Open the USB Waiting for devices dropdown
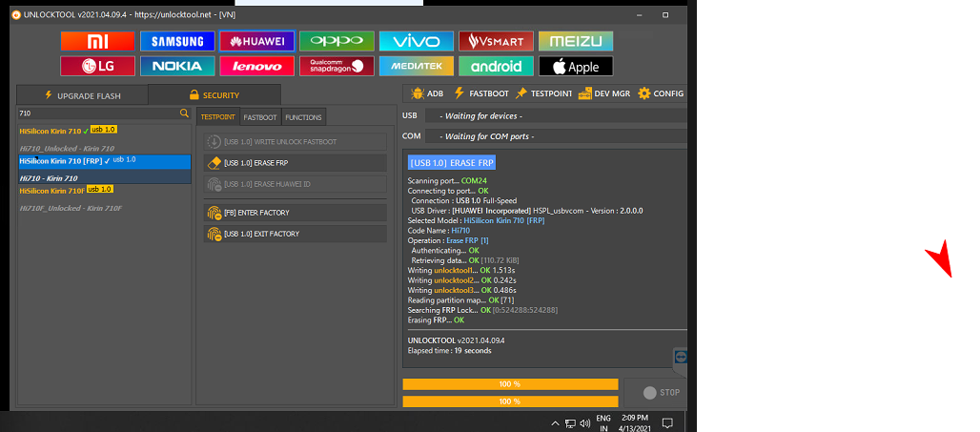Image resolution: width=980 pixels, height=432 pixels. [556, 115]
